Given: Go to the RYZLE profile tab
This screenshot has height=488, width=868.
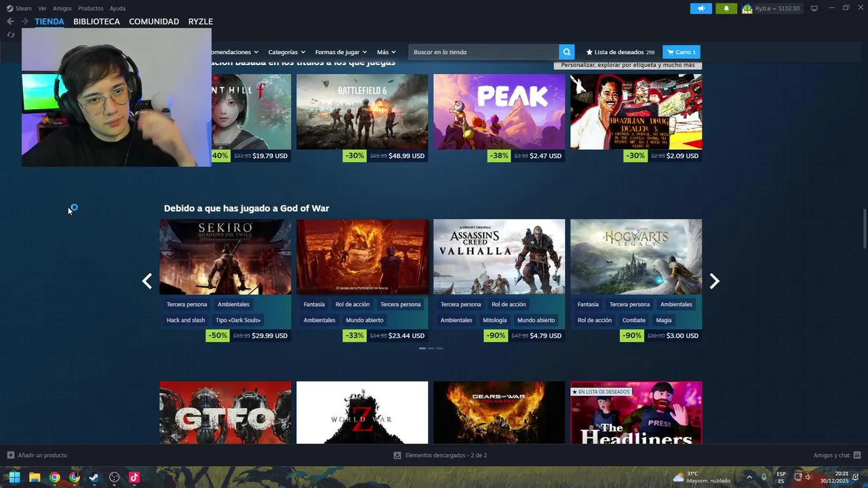Looking at the screenshot, I should point(201,22).
